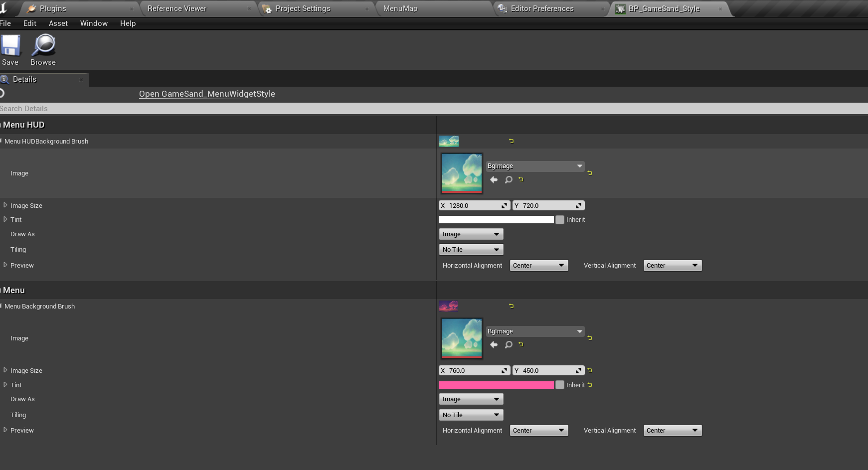Click the yellow reset arrow next to the pink Tint

coord(589,385)
